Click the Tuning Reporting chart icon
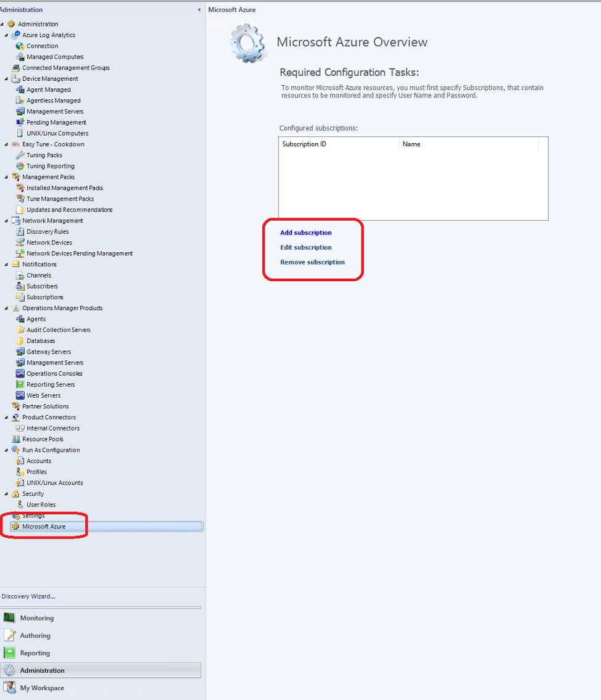Viewport: 601px width, 700px height. pos(20,166)
